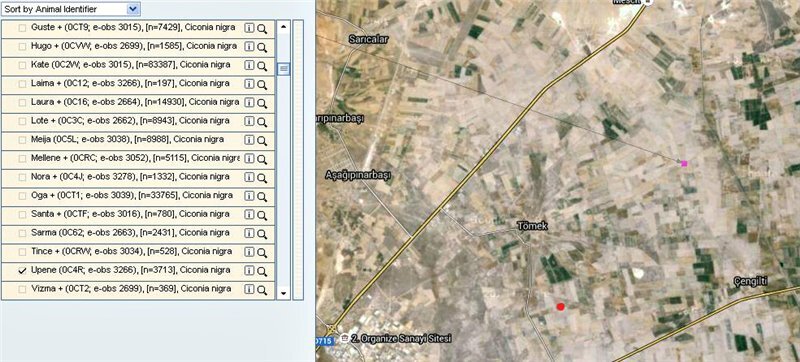Screen dimensions: 800x362
Task: Tick the Nora animal checkbox
Action: [x=22, y=177]
